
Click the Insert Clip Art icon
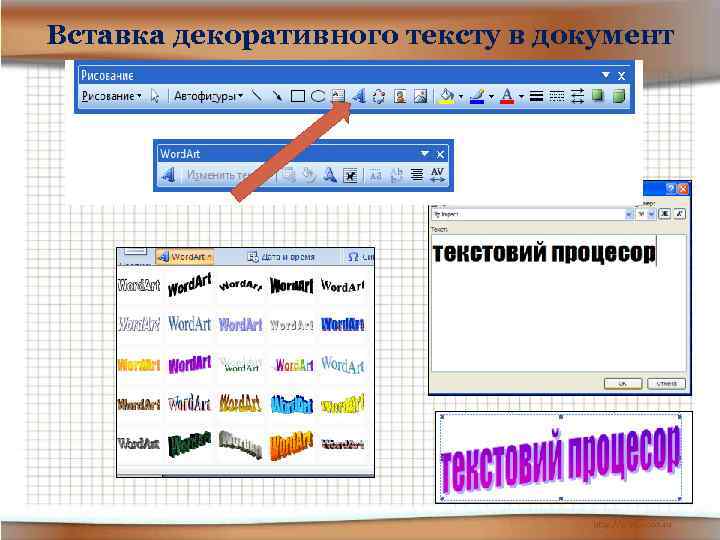pyautogui.click(x=400, y=96)
